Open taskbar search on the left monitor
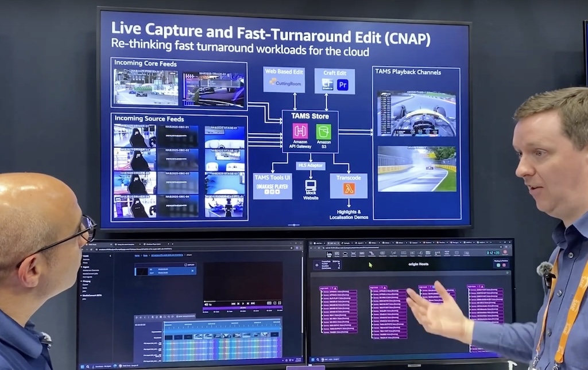Screen dimensions: 588x370 (x=88, y=367)
